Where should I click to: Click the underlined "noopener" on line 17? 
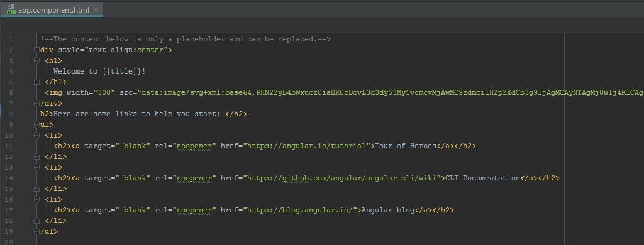click(x=195, y=210)
